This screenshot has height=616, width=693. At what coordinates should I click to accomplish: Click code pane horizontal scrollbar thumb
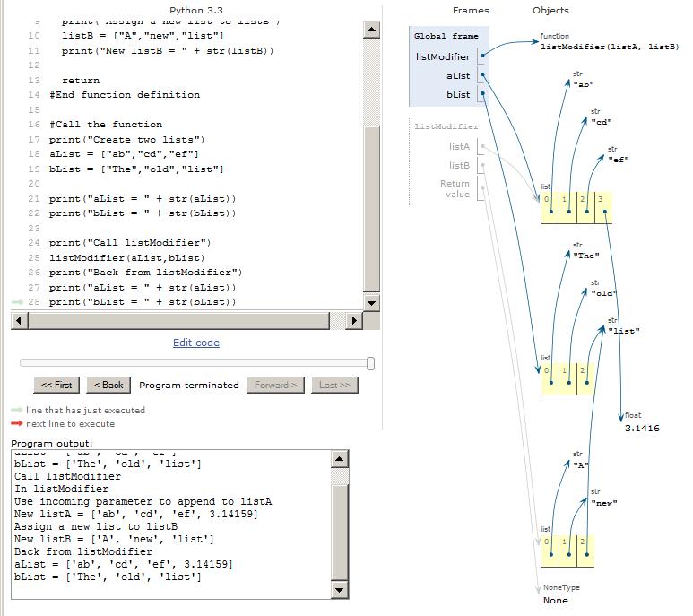(179, 320)
